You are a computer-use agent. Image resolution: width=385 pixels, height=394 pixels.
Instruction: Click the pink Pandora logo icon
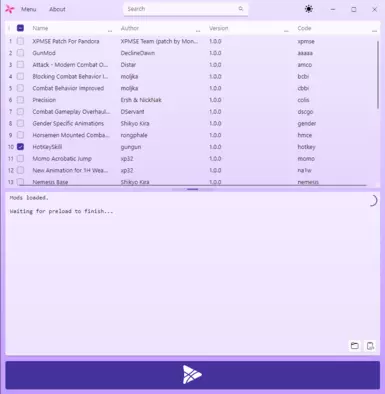(10, 9)
